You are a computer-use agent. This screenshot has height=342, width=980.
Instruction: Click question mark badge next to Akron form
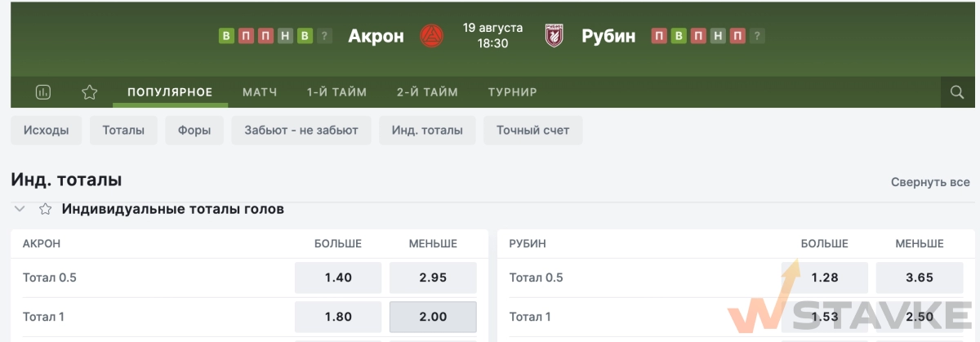pyautogui.click(x=324, y=36)
